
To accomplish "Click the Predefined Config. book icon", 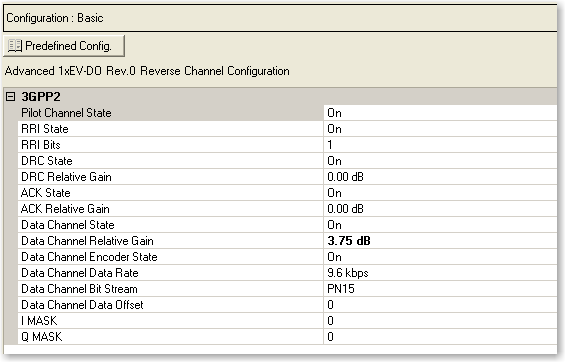I will 15,46.
